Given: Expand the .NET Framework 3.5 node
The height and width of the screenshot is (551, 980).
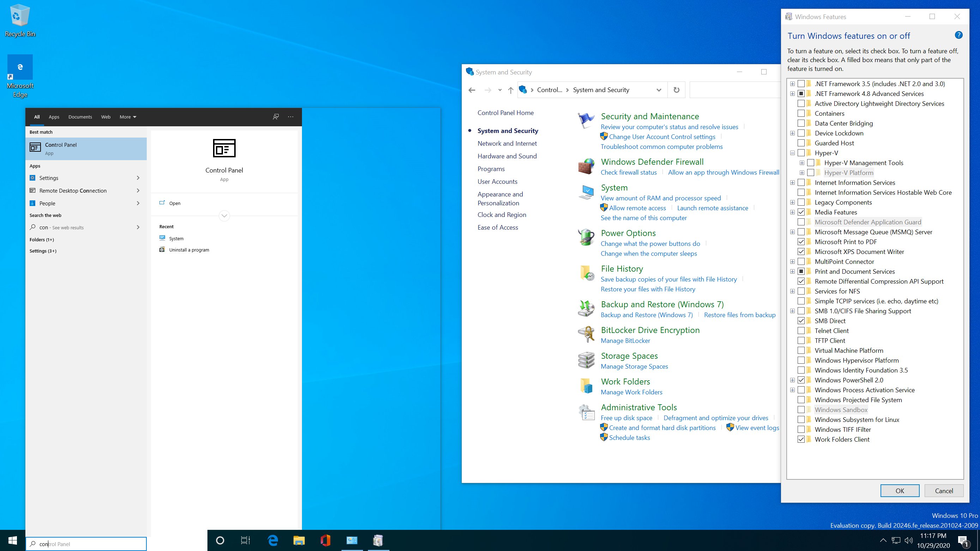Looking at the screenshot, I should (792, 84).
